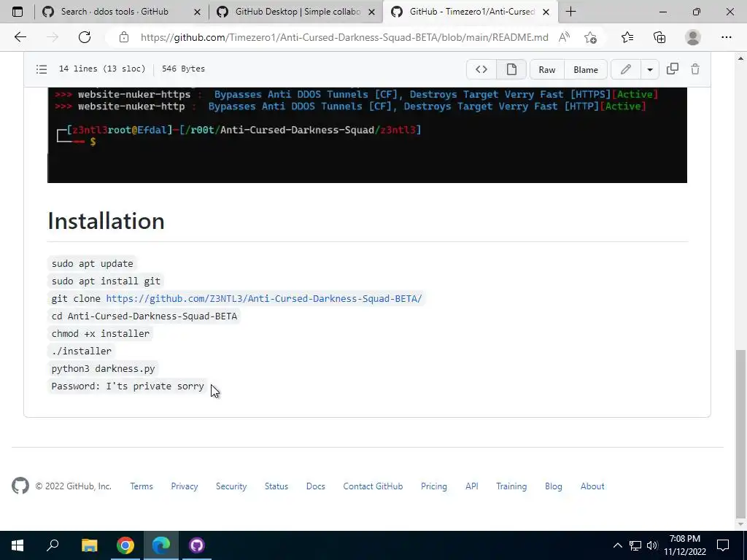Click the page vertical scrollbar thumb
The image size is (747, 560).
point(740,435)
